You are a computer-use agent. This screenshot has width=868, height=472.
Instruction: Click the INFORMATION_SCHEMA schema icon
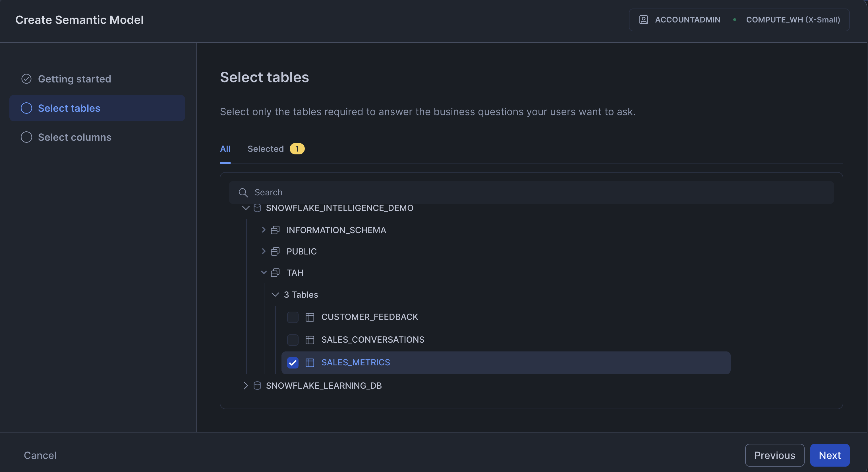click(275, 230)
